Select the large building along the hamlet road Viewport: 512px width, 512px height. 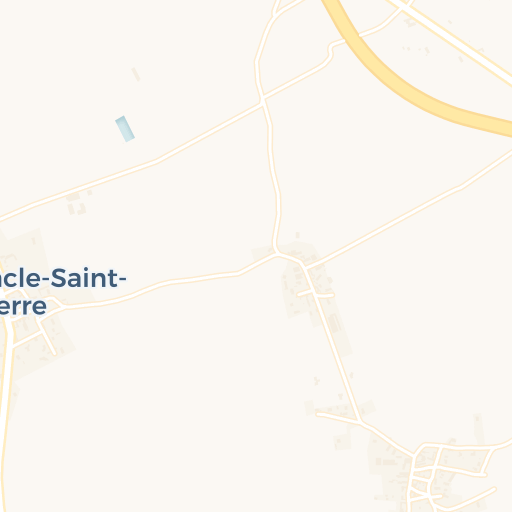334,323
